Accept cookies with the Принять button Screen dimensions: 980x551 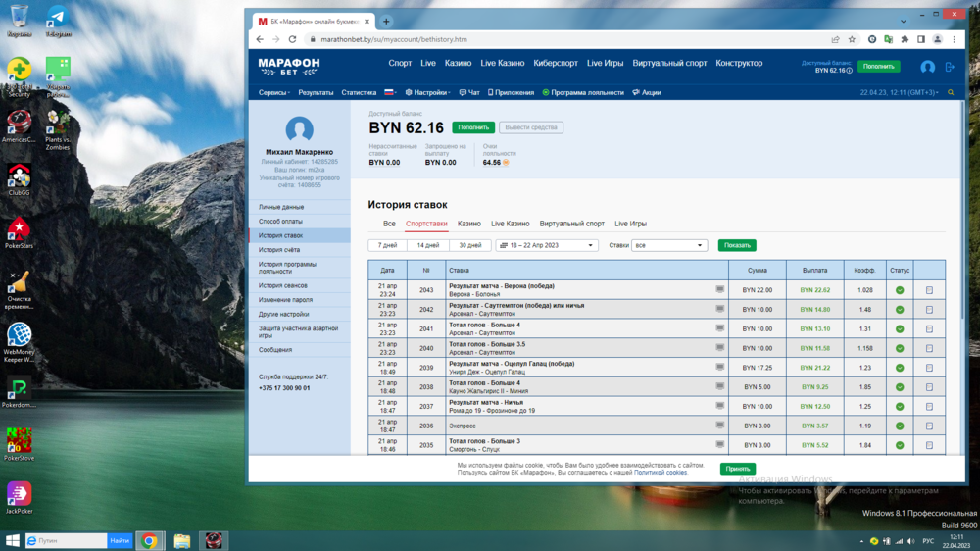coord(737,469)
